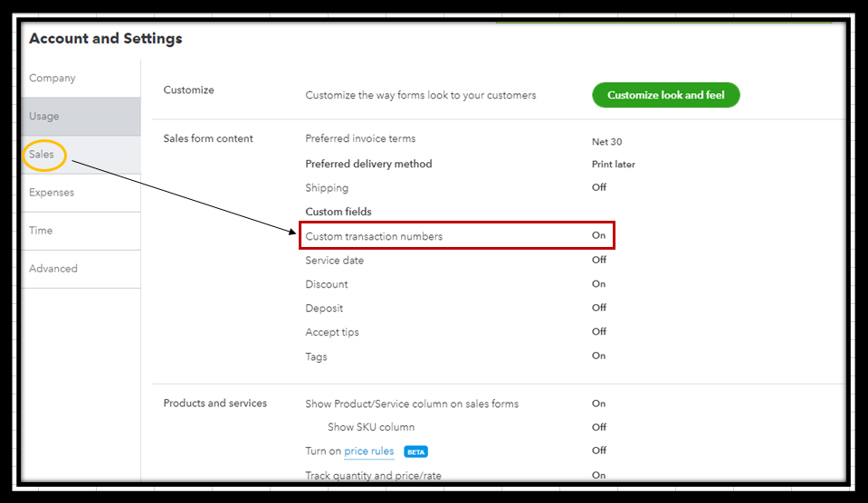Screen dimensions: 868x503
Task: Toggle the Discount On setting
Action: point(598,284)
